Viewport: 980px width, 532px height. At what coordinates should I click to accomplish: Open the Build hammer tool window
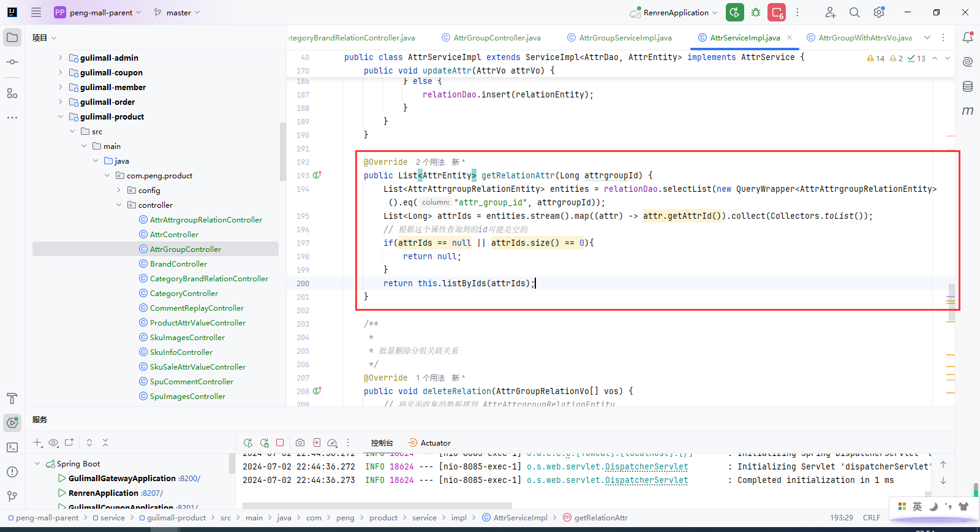tap(12, 398)
